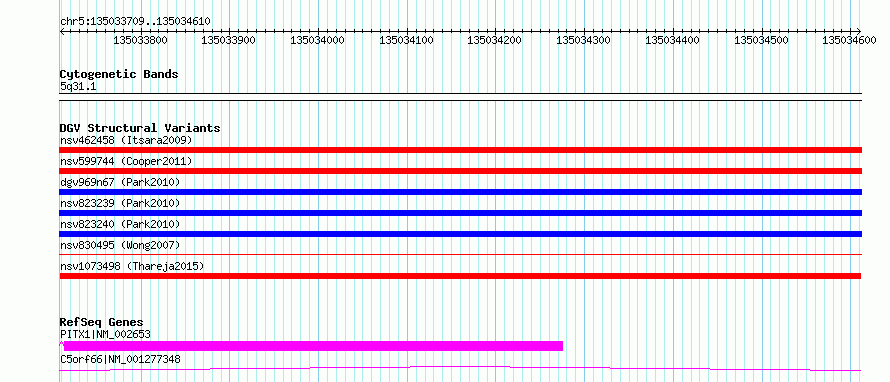Open the Cytogenetic Bands track title
This screenshot has width=890, height=382.
(119, 74)
